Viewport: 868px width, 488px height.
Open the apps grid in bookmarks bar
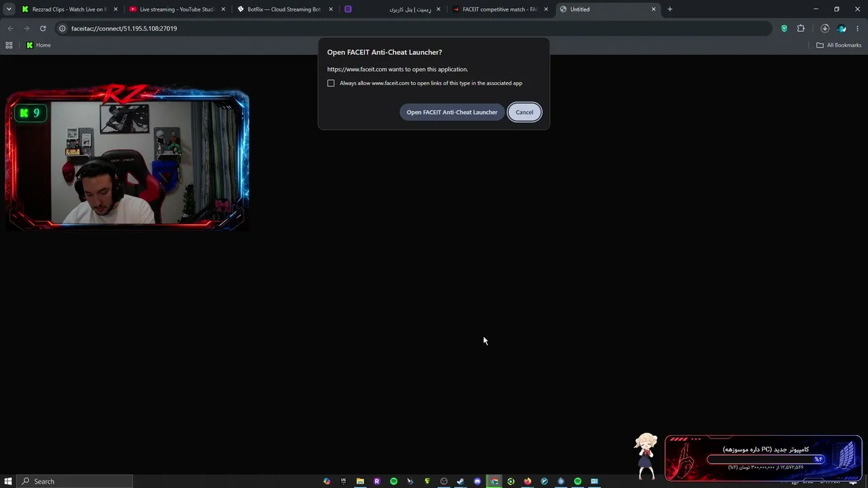(x=9, y=45)
